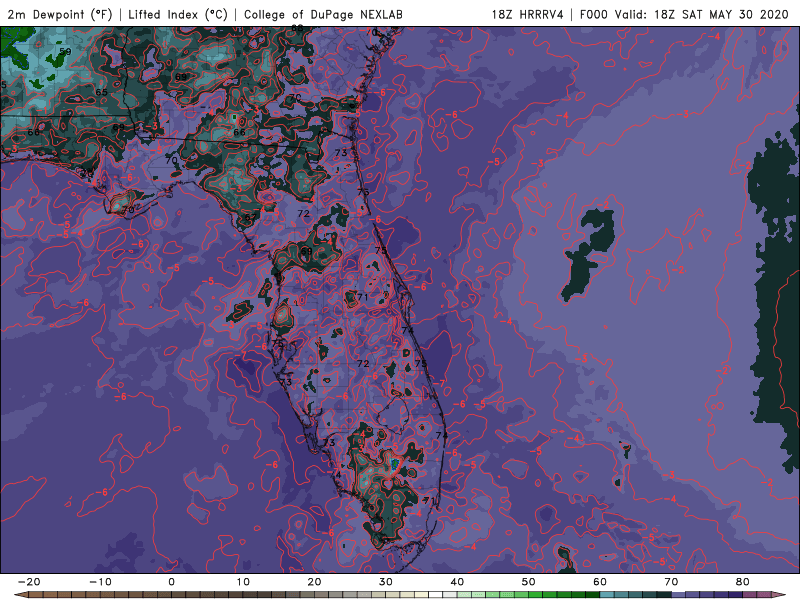Click the '-20' color scale label
The image size is (800, 600).
(29, 582)
